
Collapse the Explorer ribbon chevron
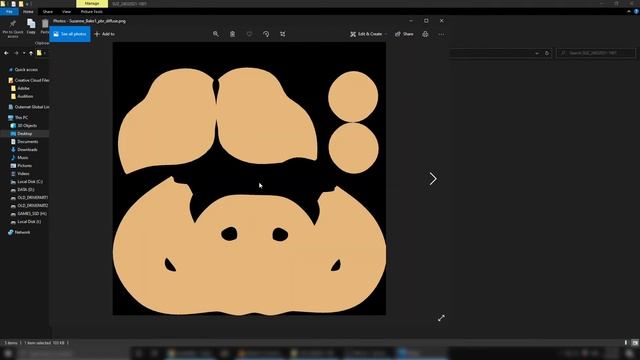pyautogui.click(x=629, y=12)
